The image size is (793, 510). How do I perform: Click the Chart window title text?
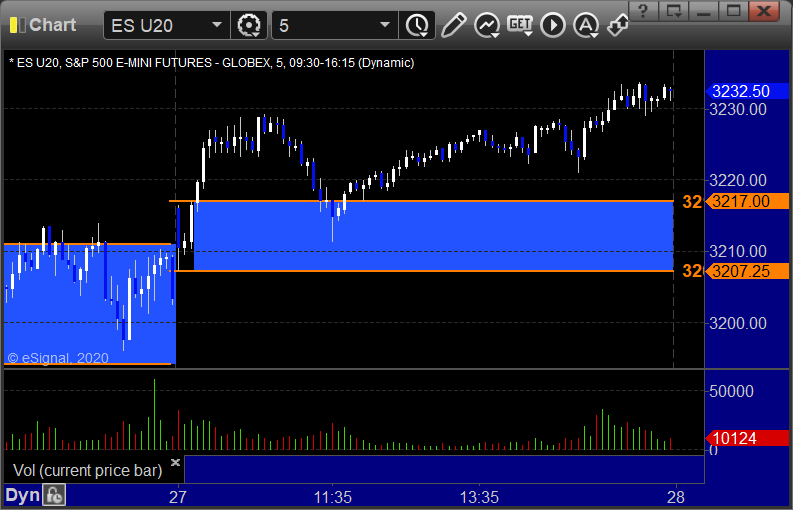point(53,25)
